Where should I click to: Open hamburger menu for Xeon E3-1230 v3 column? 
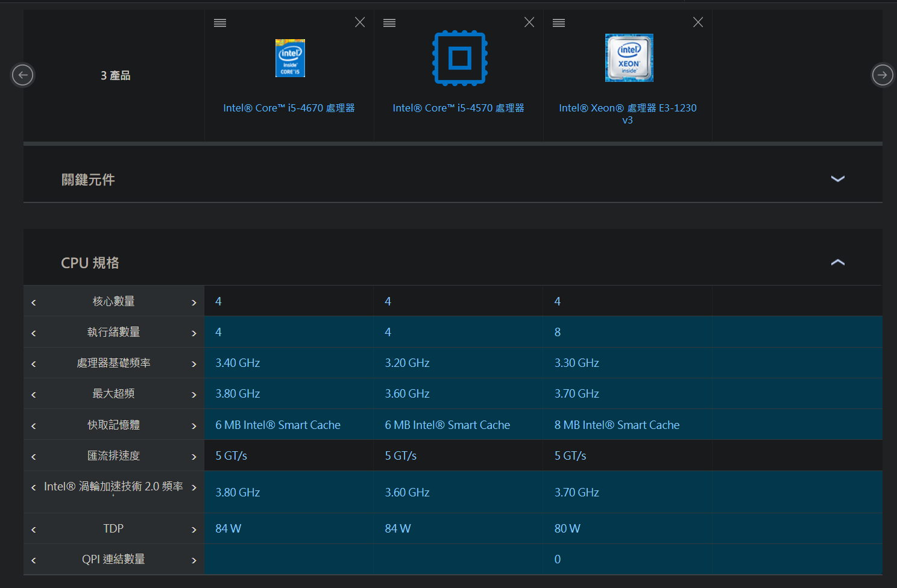(559, 23)
